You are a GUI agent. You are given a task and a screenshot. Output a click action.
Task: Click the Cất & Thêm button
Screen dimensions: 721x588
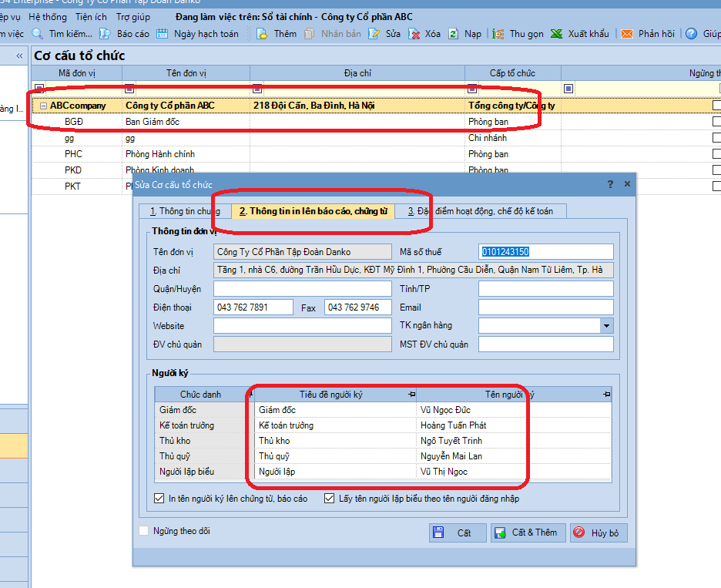pos(528,533)
